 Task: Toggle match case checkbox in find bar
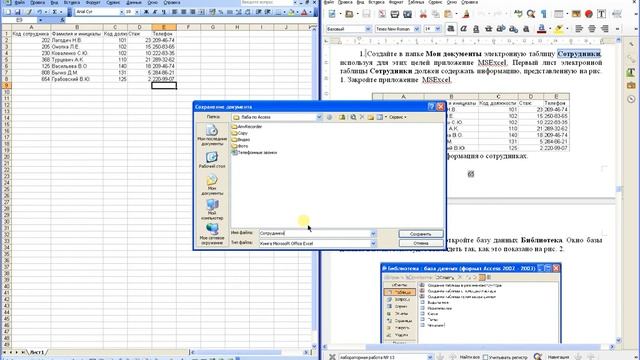(x=485, y=357)
